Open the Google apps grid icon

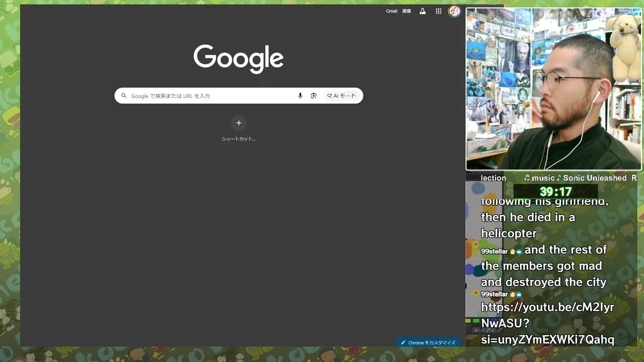coord(439,11)
